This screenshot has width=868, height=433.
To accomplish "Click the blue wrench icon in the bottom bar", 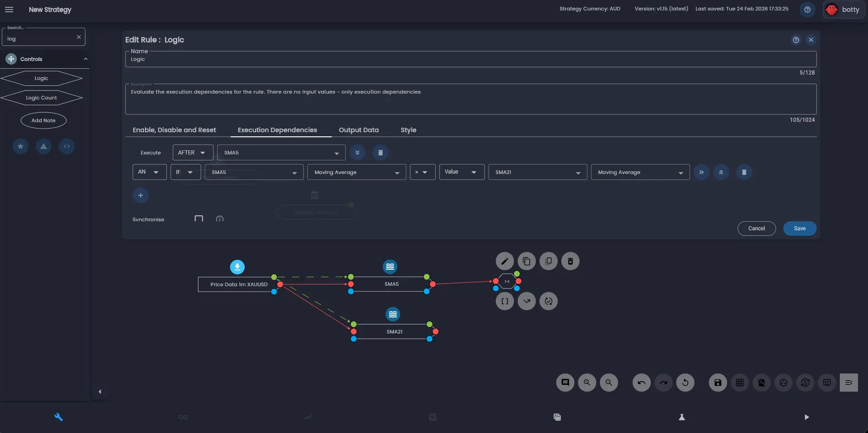I will (59, 417).
